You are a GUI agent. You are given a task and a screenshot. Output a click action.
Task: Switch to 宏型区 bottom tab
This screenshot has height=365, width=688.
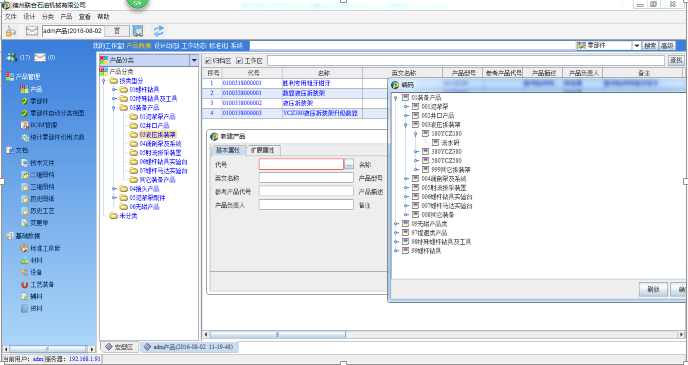pos(120,347)
